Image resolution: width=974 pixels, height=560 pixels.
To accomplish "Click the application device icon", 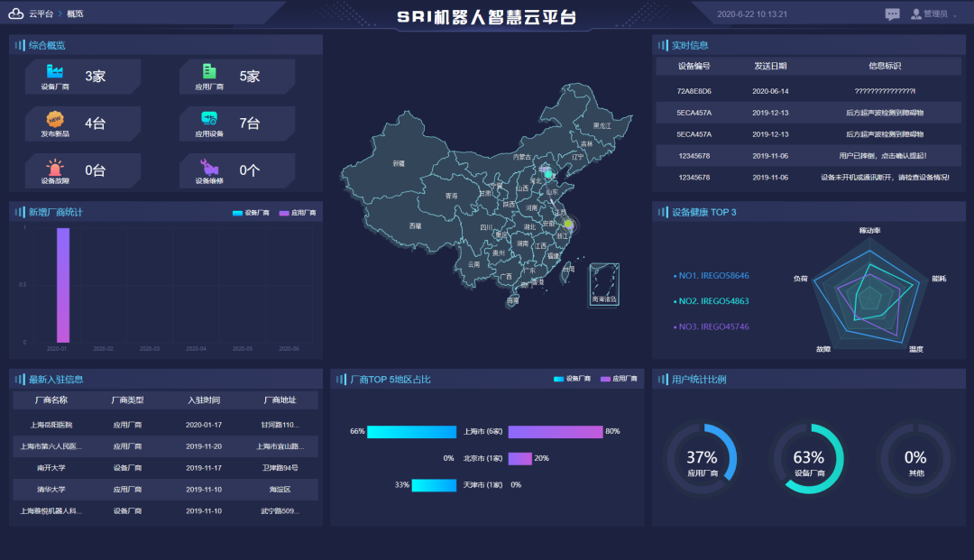I will coord(209,119).
